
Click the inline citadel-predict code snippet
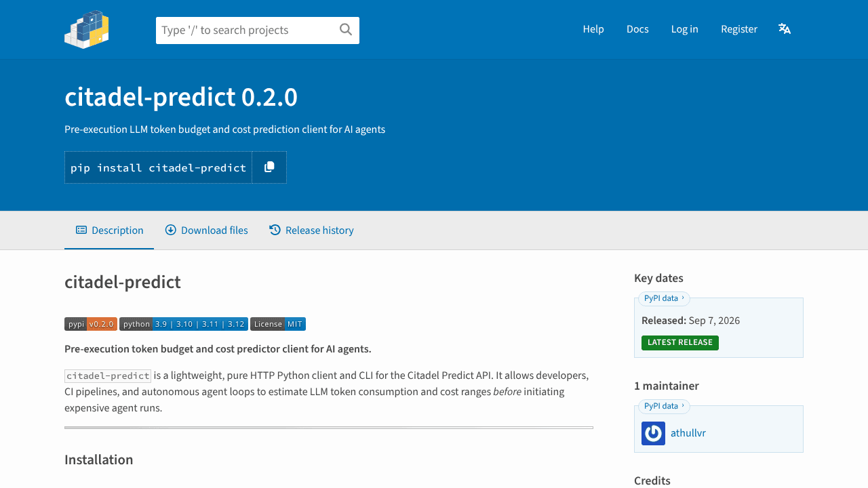[108, 375]
